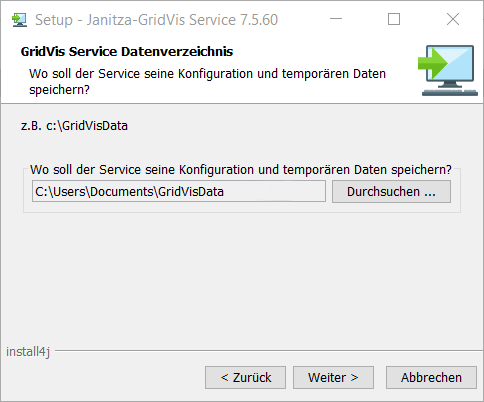Screen dimensions: 484x402
Task: Click the blank end of the path text field
Action: 275,191
